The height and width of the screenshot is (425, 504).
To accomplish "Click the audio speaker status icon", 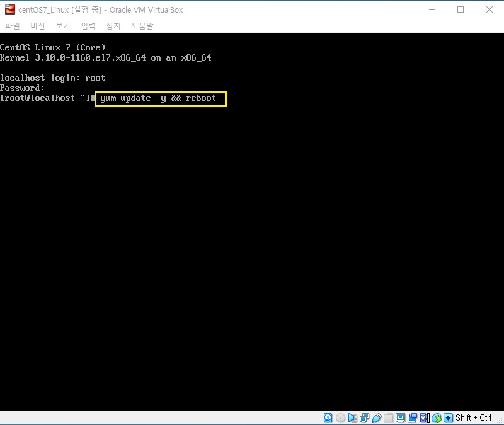I will click(x=352, y=417).
